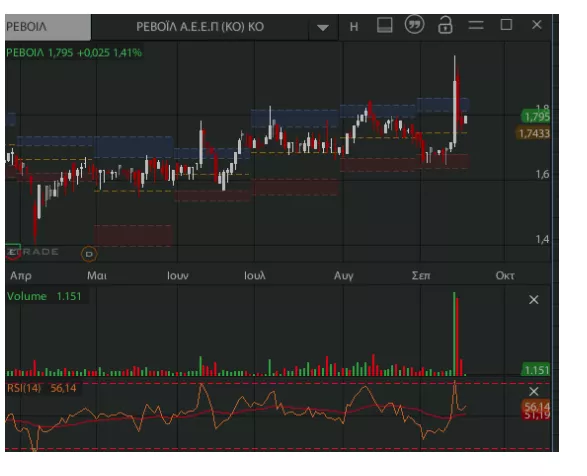Click the RSI(14) 56,14 label
Viewport: 587px width, 476px height.
(42, 388)
